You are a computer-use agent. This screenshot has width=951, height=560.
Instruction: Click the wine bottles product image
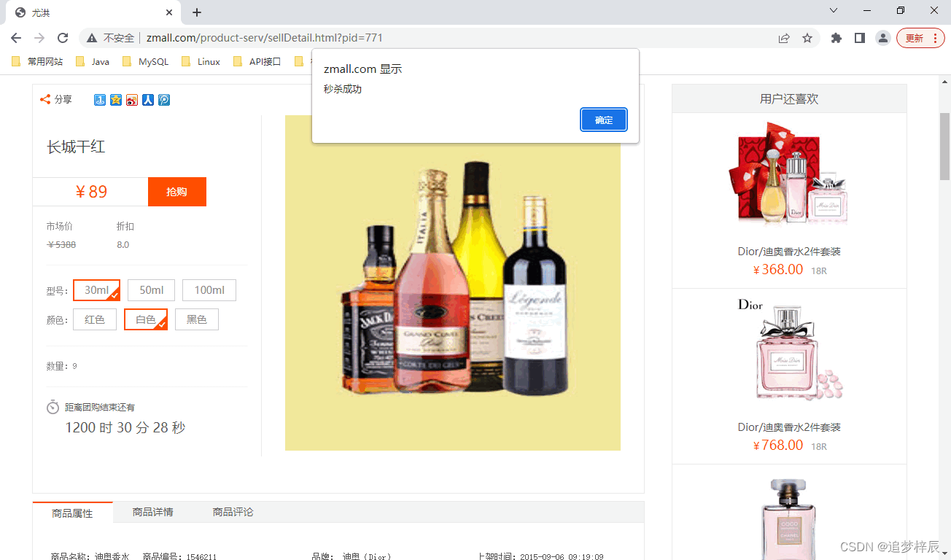point(452,283)
